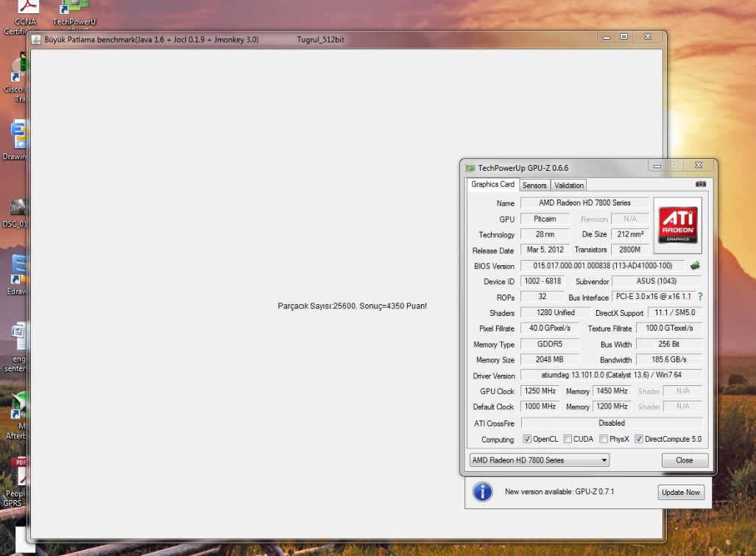This screenshot has width=756, height=556.
Task: Click the Release Date value Mar 5, 2012
Action: point(545,250)
